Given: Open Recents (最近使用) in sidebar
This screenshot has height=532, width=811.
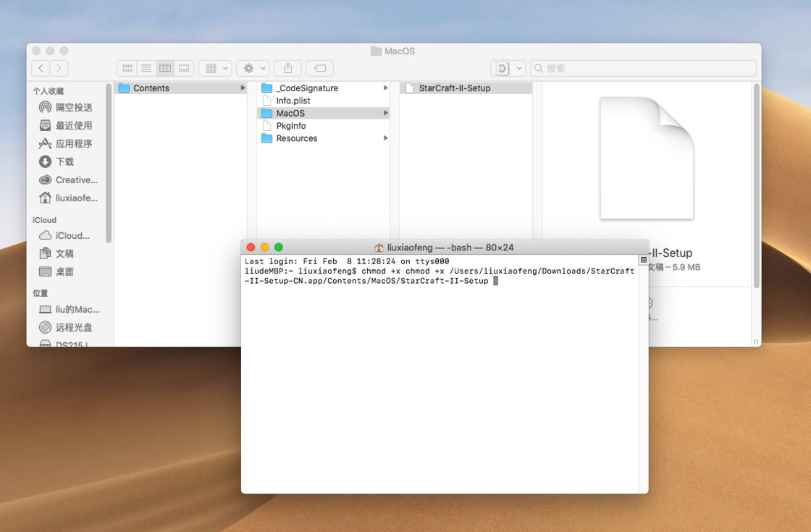Looking at the screenshot, I should point(73,125).
